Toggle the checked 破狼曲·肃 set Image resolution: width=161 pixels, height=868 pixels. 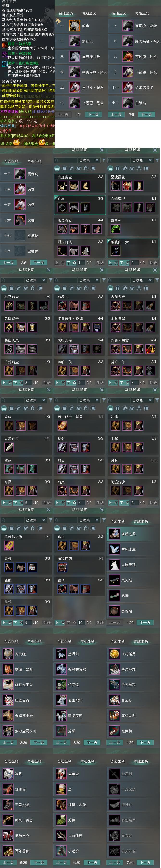(133, 248)
